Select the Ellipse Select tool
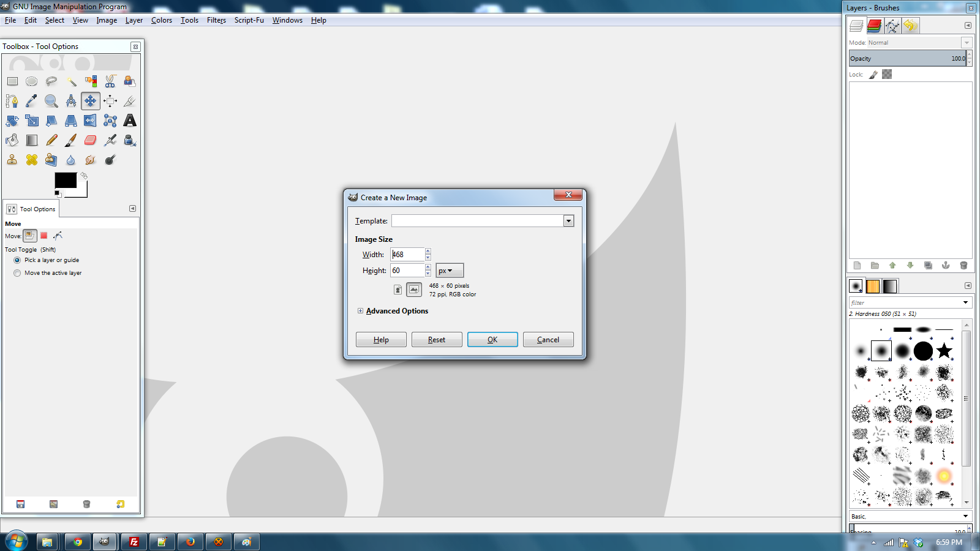 [x=32, y=81]
